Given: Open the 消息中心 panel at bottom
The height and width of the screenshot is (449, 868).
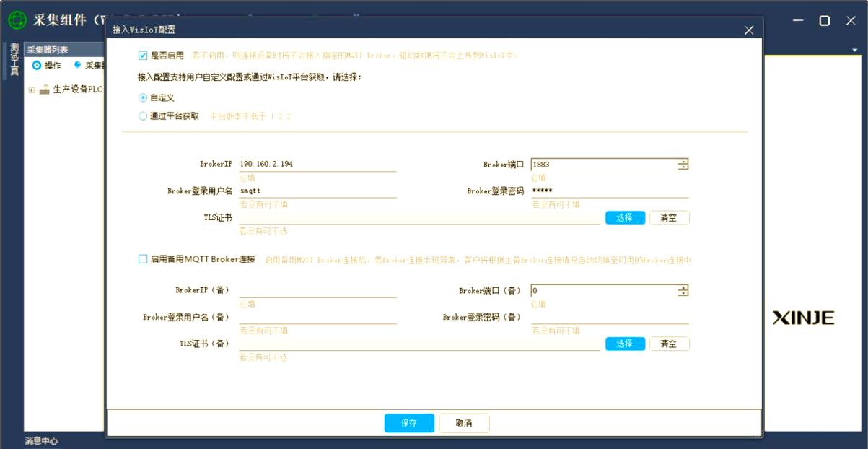Looking at the screenshot, I should tap(41, 441).
